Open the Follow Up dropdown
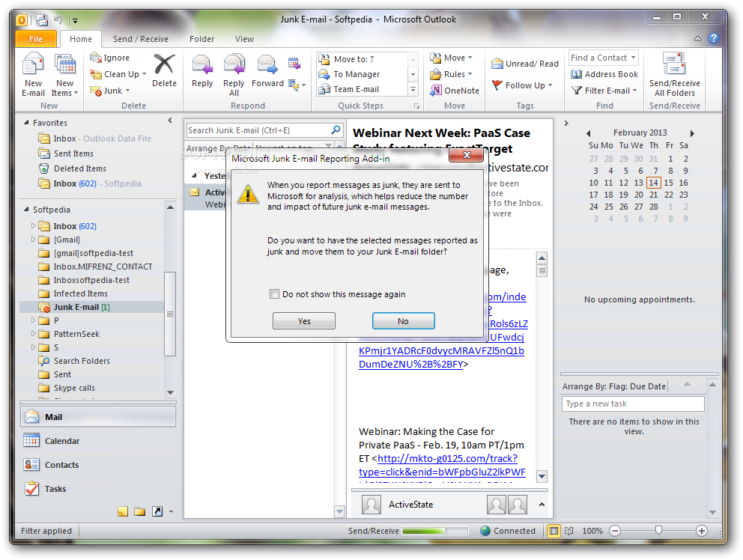 click(551, 85)
